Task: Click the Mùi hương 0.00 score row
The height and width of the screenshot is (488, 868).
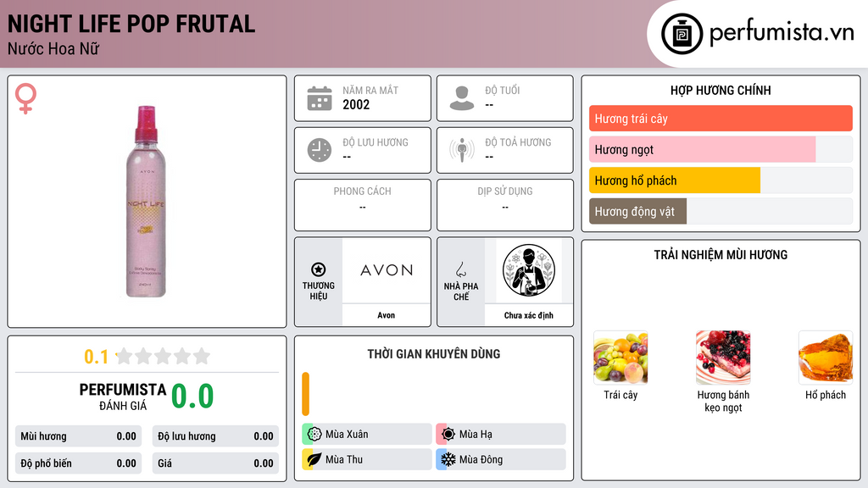Action: coord(78,436)
